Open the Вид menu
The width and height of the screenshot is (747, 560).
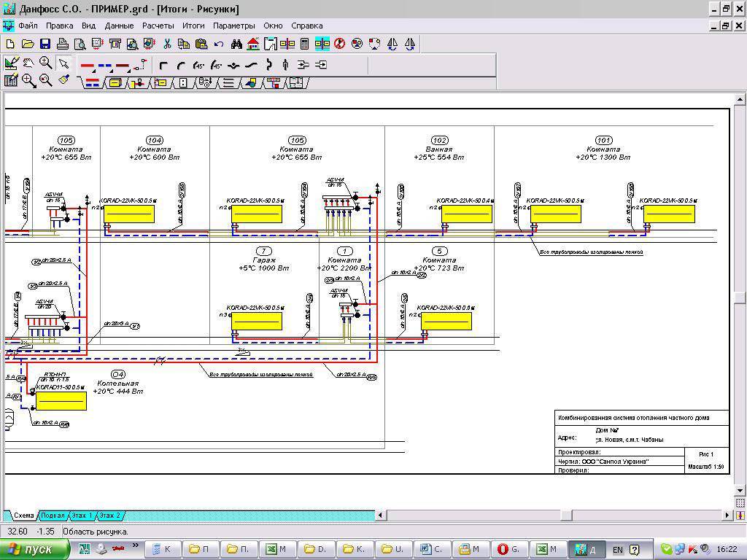pos(88,26)
